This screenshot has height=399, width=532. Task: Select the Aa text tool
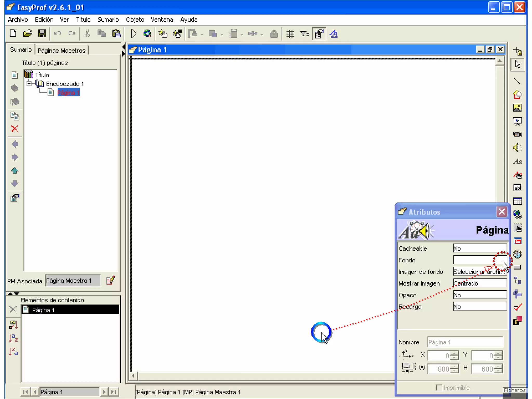[x=517, y=161]
